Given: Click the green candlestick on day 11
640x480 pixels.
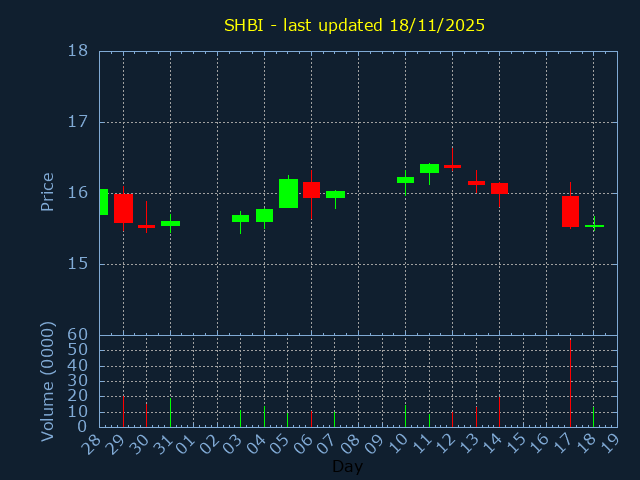Looking at the screenshot, I should (429, 168).
